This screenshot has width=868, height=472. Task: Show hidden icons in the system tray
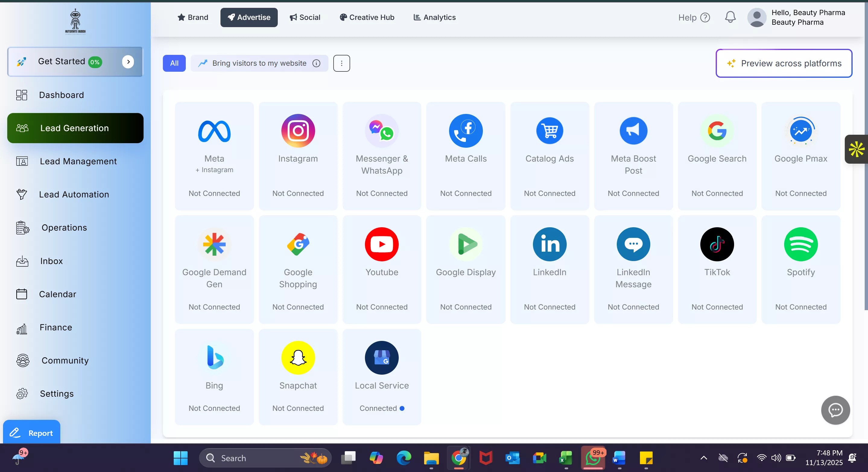(x=704, y=458)
